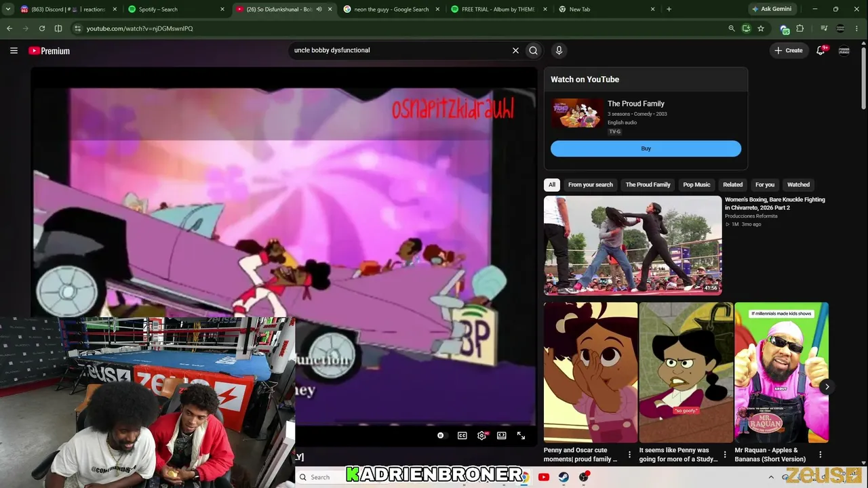
Task: Open the Chrome three-dot menu
Action: point(858,28)
